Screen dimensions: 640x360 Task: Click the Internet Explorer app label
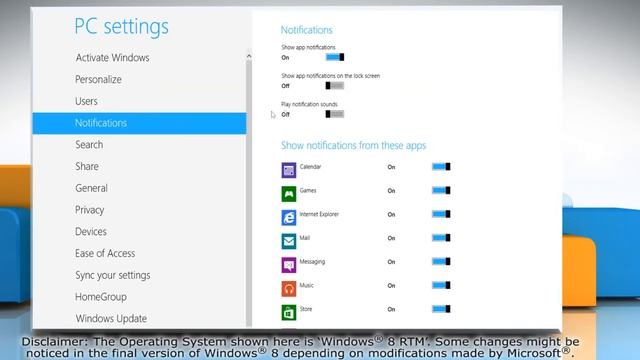point(319,214)
